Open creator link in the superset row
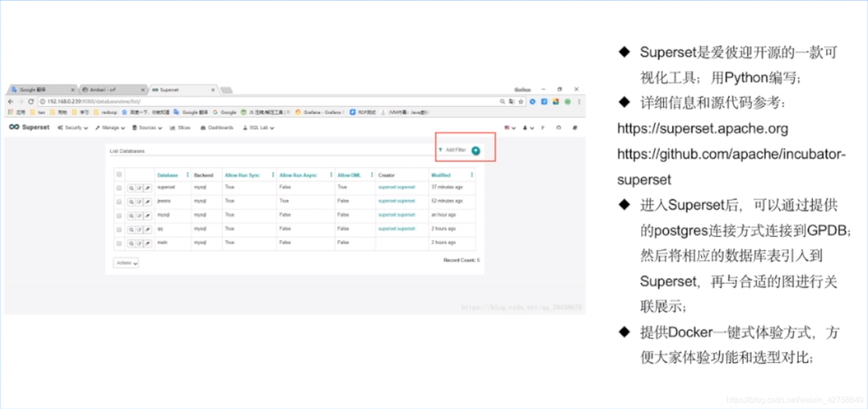This screenshot has height=409, width=868. (396, 187)
